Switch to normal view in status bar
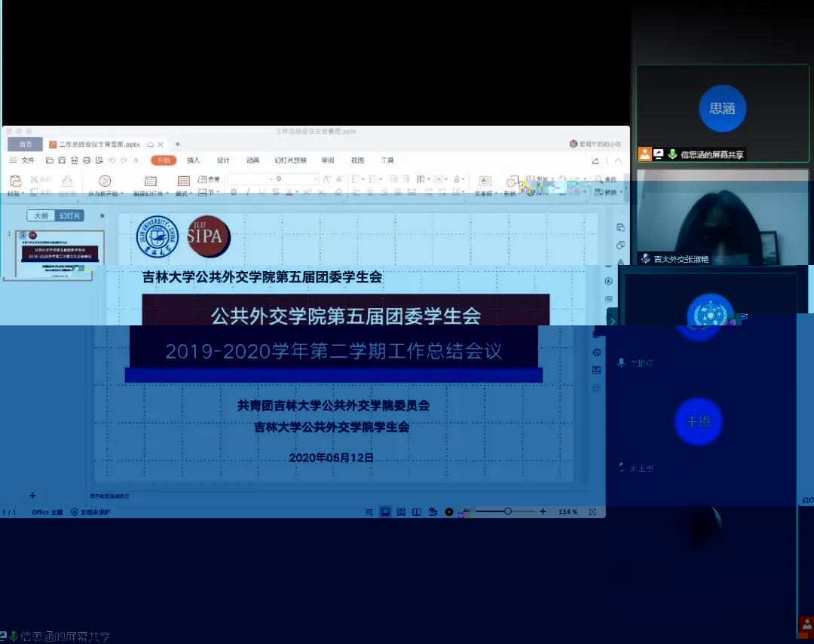814x644 pixels. tap(385, 512)
